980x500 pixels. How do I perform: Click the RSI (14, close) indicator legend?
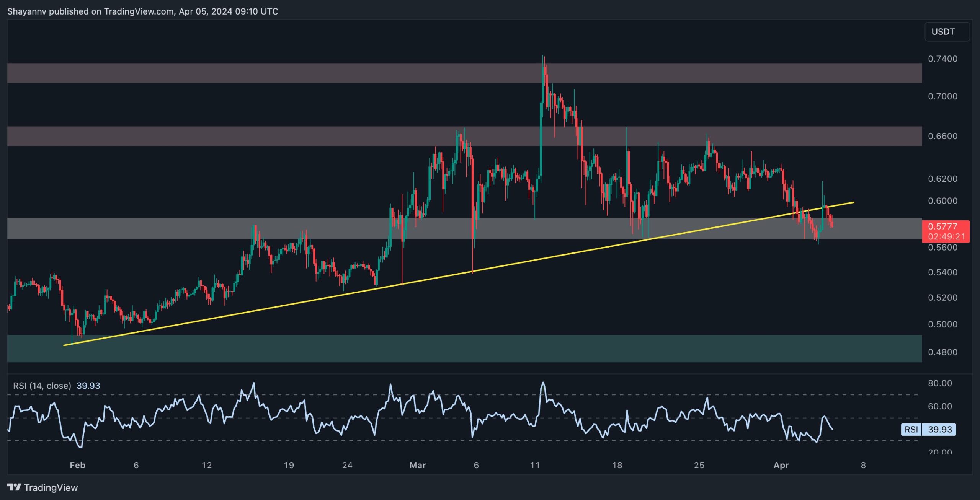[x=57, y=386]
